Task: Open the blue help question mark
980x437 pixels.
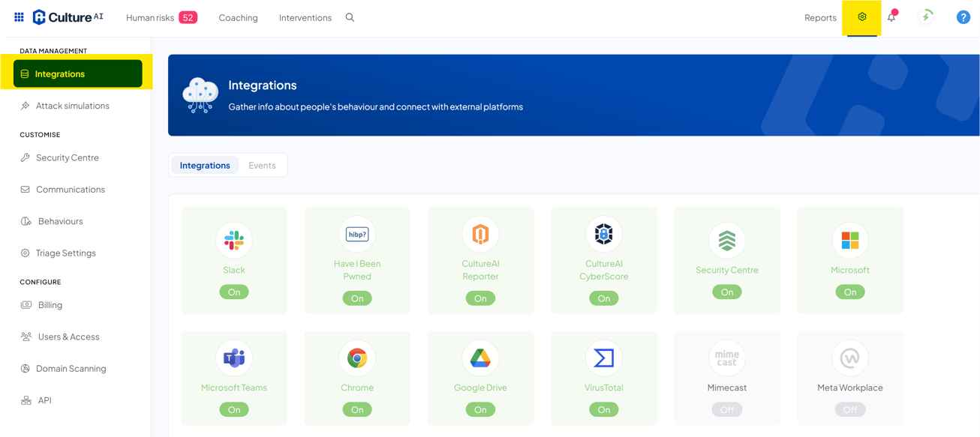Action: 963,16
